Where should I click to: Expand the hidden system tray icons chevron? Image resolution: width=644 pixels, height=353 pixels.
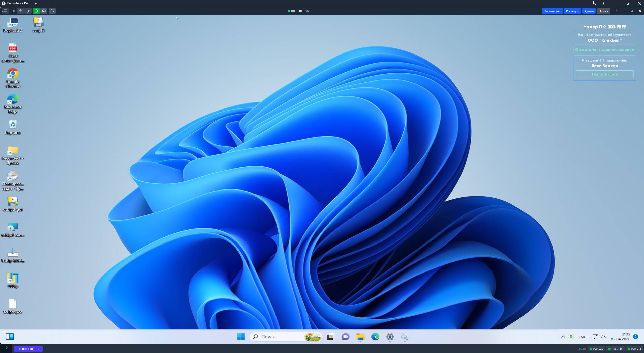tap(563, 337)
